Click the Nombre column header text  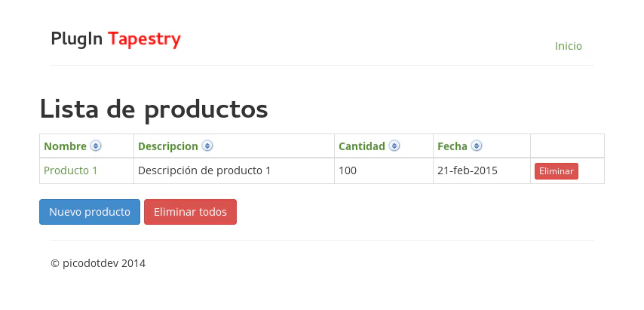click(65, 146)
